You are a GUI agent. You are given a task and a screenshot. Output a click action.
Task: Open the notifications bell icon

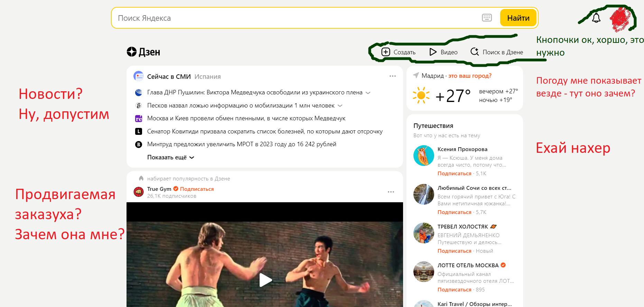coord(596,18)
